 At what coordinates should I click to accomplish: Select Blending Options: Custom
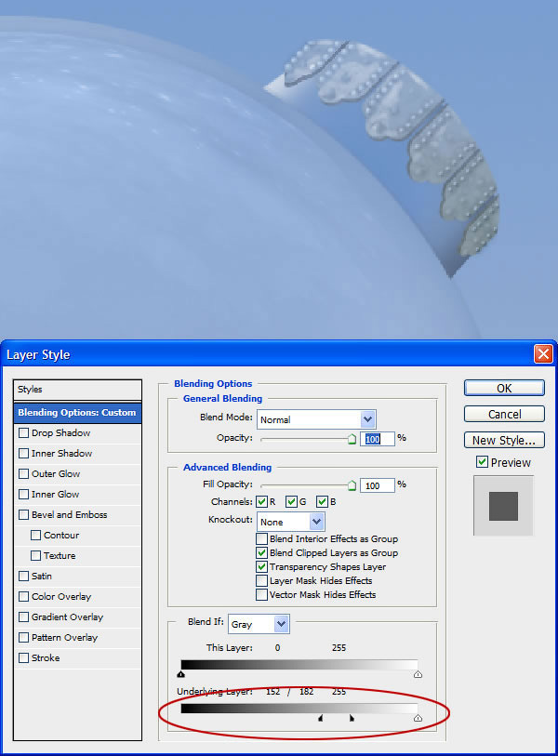[x=77, y=413]
